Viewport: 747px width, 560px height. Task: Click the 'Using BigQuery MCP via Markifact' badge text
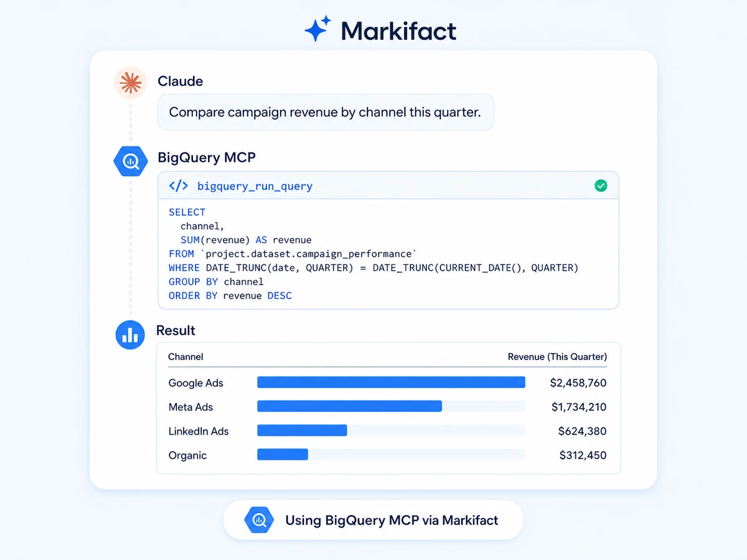(392, 520)
